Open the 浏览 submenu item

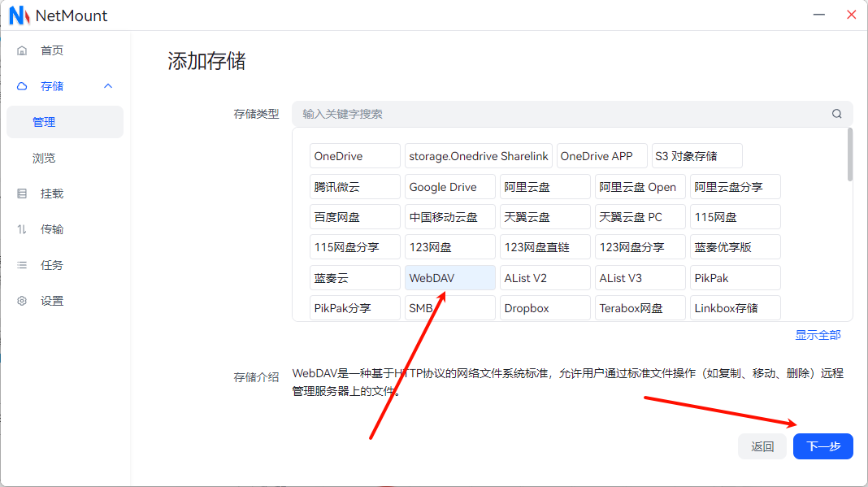click(x=65, y=158)
